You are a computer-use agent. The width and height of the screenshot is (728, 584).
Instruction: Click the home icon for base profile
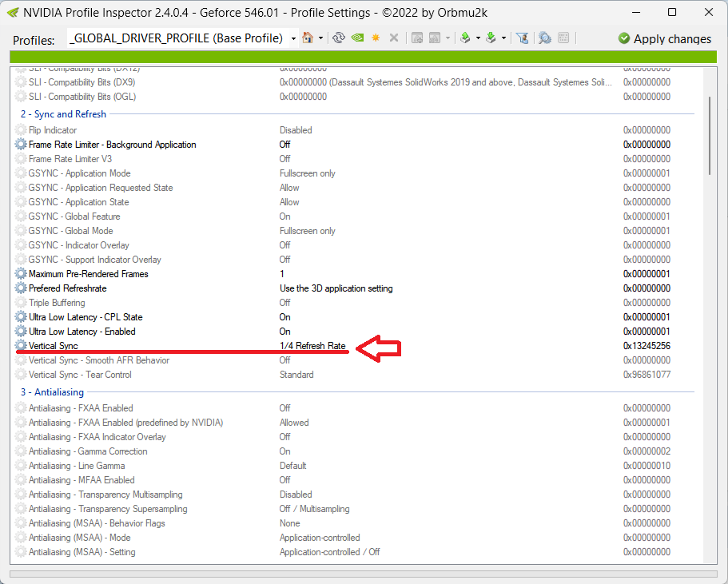pos(307,38)
